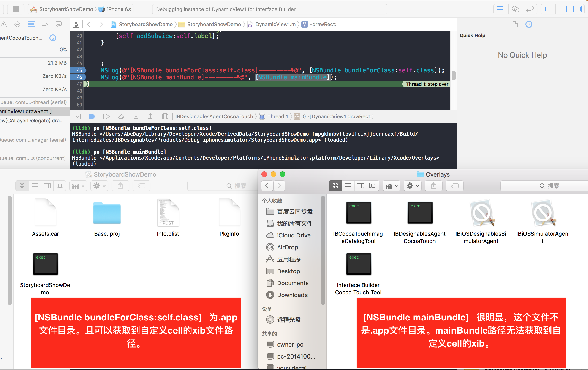This screenshot has height=370, width=588.
Task: Open arrange-by dropdown in Overlays window
Action: click(392, 186)
